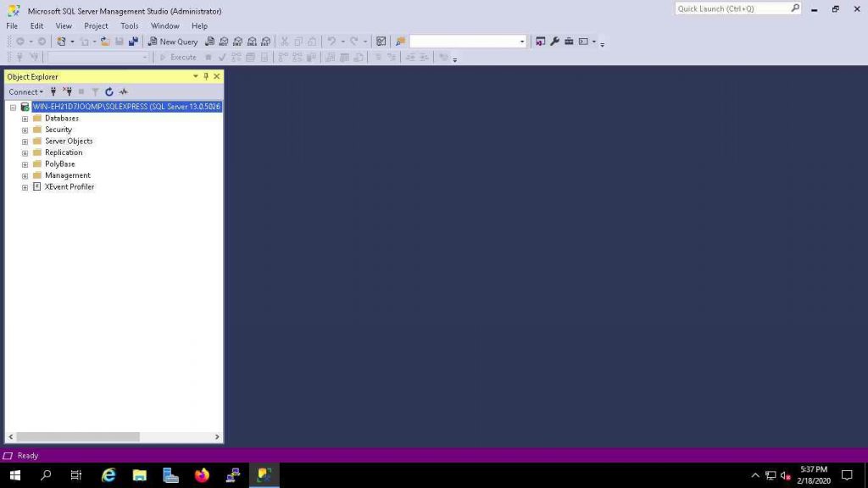Expand the Databases node
868x488 pixels.
pyautogui.click(x=25, y=118)
